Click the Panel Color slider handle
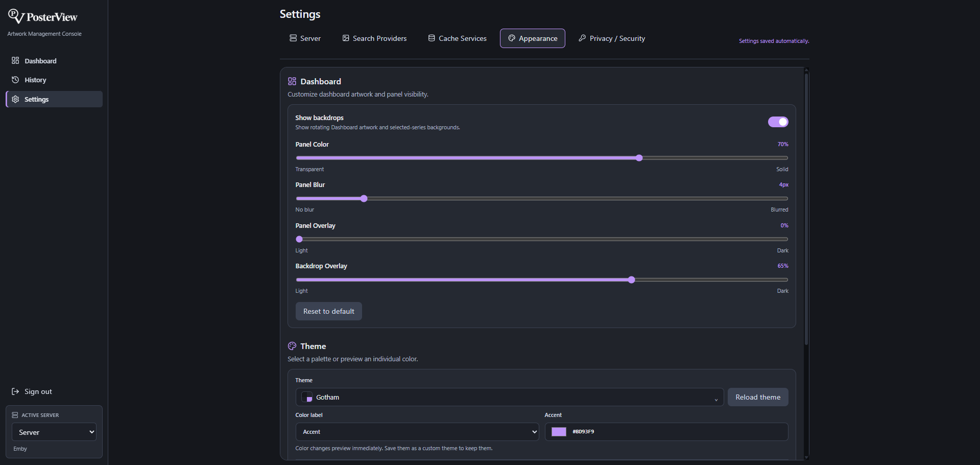This screenshot has height=465, width=980. pyautogui.click(x=639, y=158)
